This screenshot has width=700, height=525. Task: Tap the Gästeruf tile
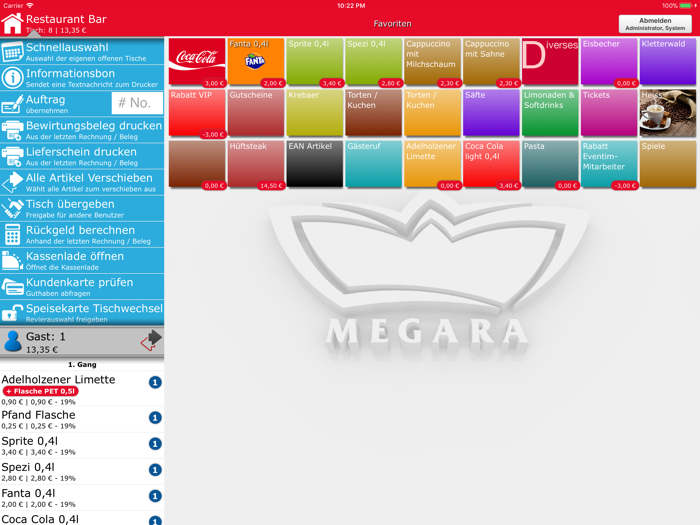click(374, 164)
